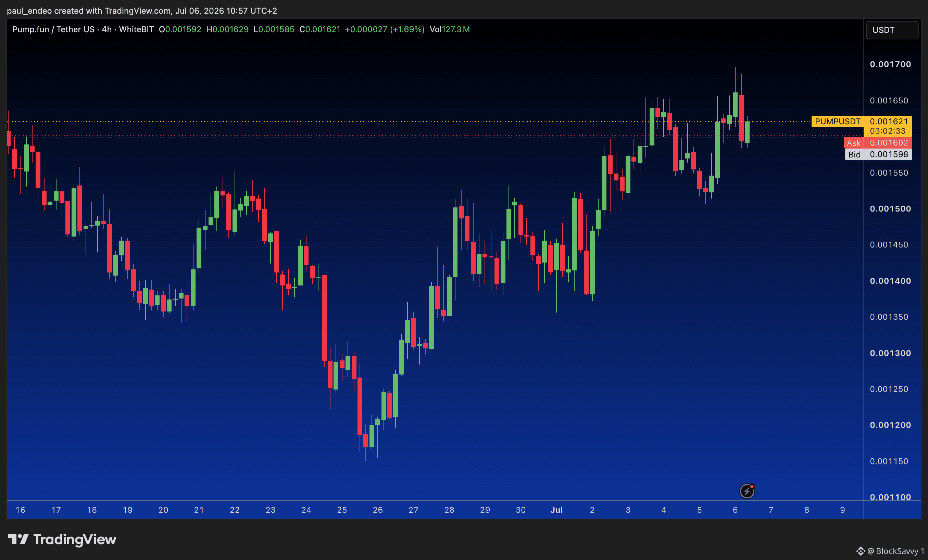Viewport: 928px width, 560px height.
Task: Click the 0.001550 price axis label
Action: tap(889, 173)
